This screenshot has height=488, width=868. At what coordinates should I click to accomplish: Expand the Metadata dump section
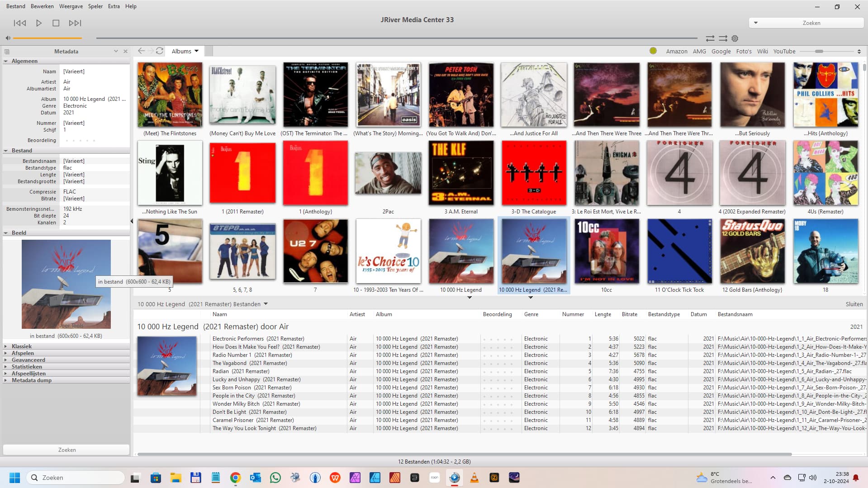(6, 380)
